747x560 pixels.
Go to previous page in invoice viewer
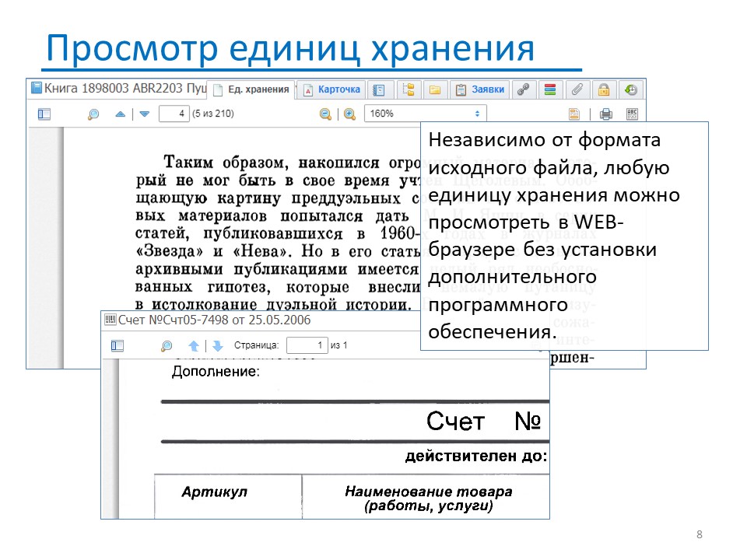point(194,345)
